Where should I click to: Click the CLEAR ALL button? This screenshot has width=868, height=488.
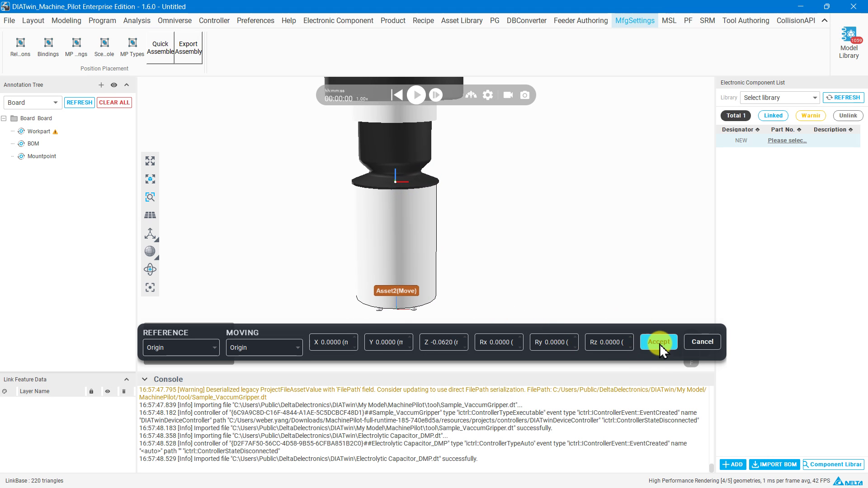[x=114, y=103]
